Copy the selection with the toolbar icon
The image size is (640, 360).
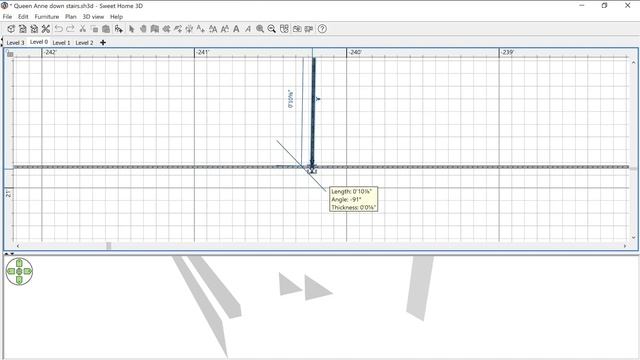94,29
